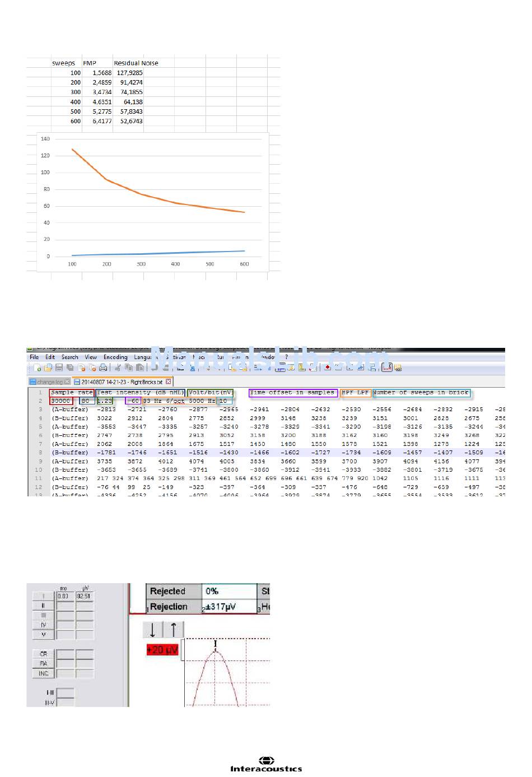The height and width of the screenshot is (777, 532).
Task: Click the Save icon in Notepad++ toolbar
Action: [59, 368]
